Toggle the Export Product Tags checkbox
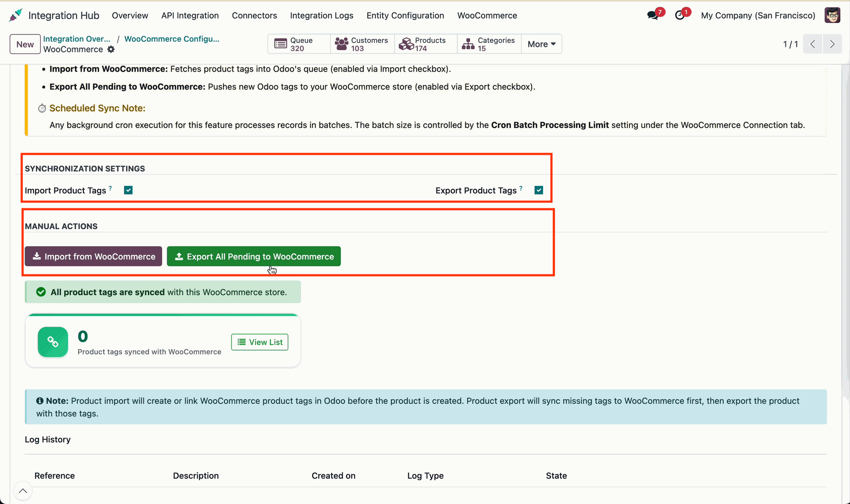 coord(539,190)
